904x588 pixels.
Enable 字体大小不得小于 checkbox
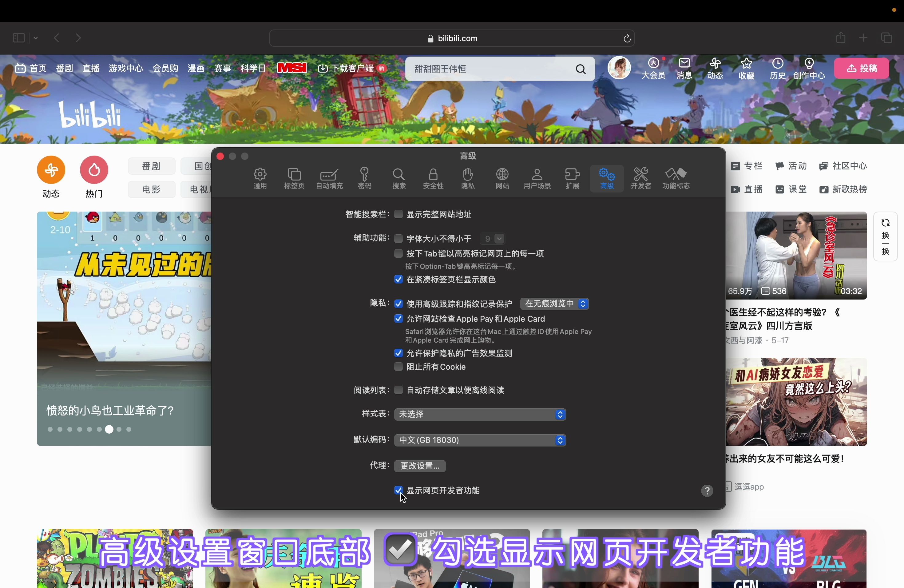[x=398, y=239]
